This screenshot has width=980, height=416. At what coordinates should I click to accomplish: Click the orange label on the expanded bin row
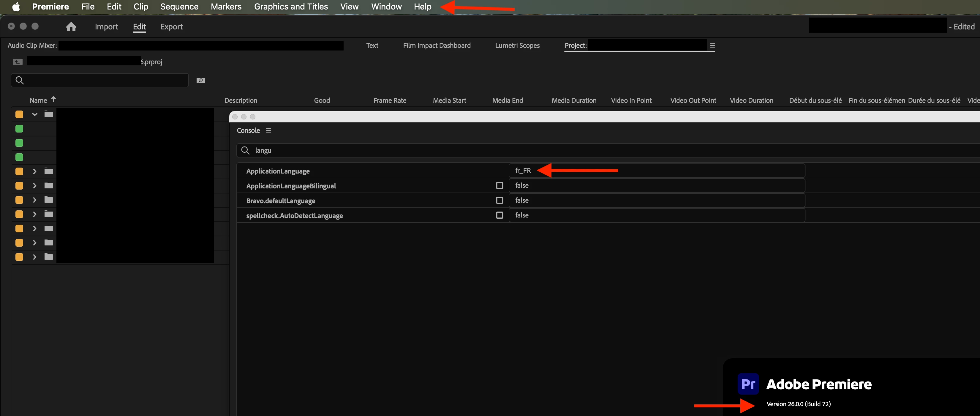click(x=19, y=114)
